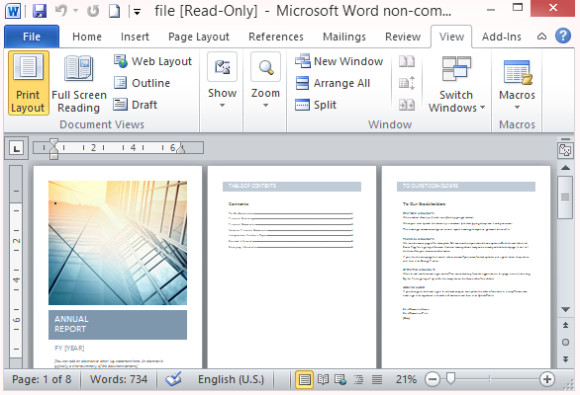580x395 pixels.
Task: Select Print Layout view icon in status bar
Action: coord(304,379)
